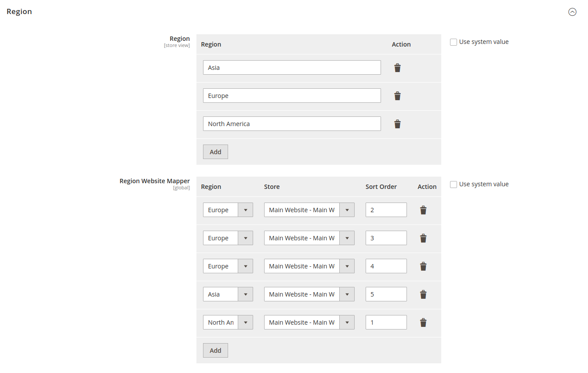The height and width of the screenshot is (373, 588).
Task: Click the sort order field containing 4
Action: click(x=386, y=266)
